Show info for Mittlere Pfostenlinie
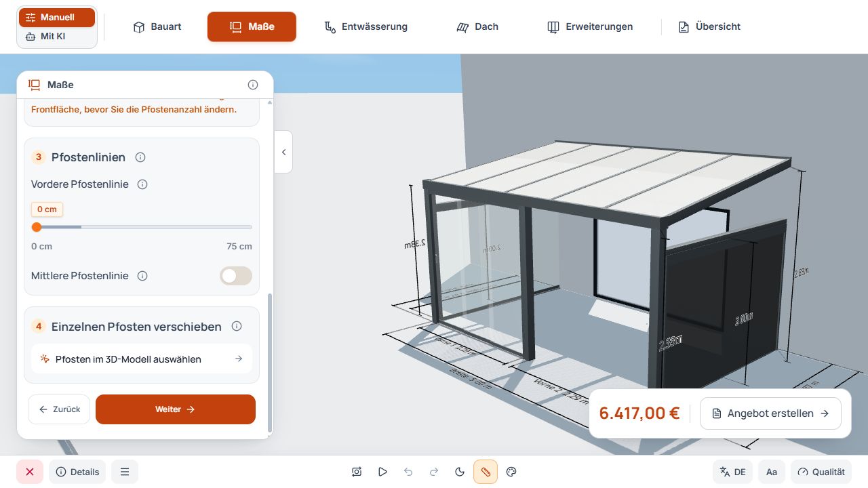The height and width of the screenshot is (488, 868). tap(142, 276)
